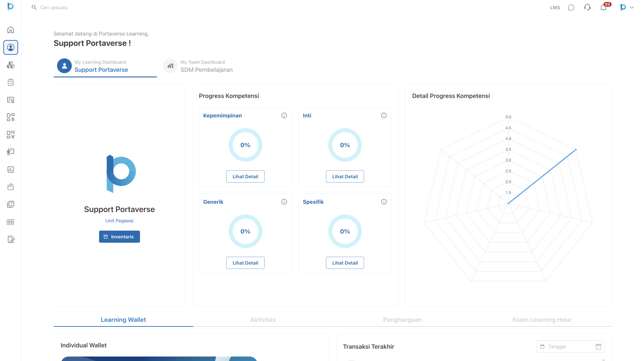The width and height of the screenshot is (644, 361).
Task: Open the 3D cubes sidebar icon
Action: point(11,65)
